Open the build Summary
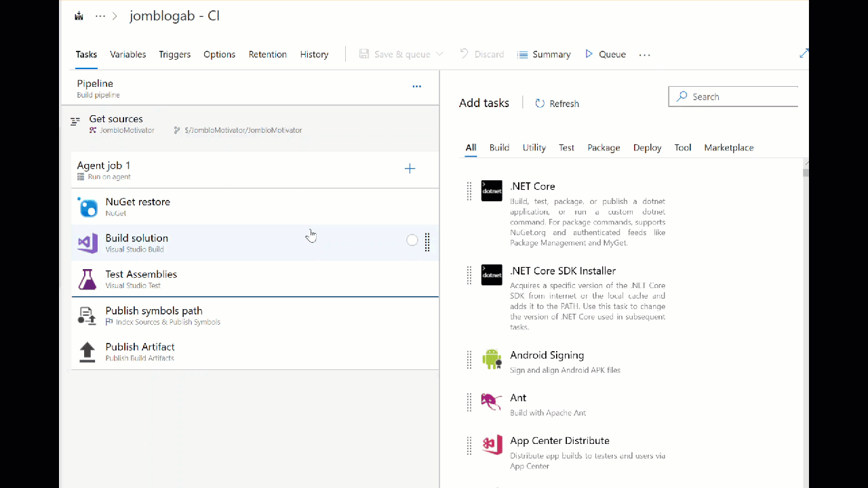 click(544, 54)
